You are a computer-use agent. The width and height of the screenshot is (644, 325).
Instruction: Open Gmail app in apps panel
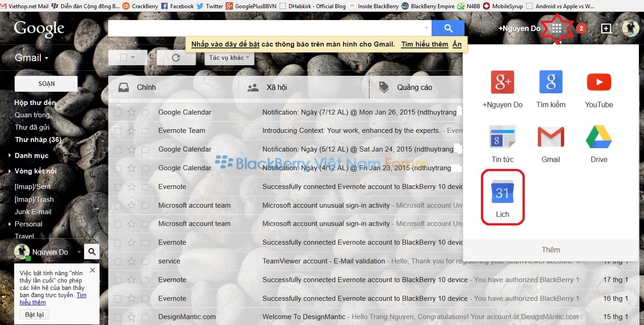551,144
